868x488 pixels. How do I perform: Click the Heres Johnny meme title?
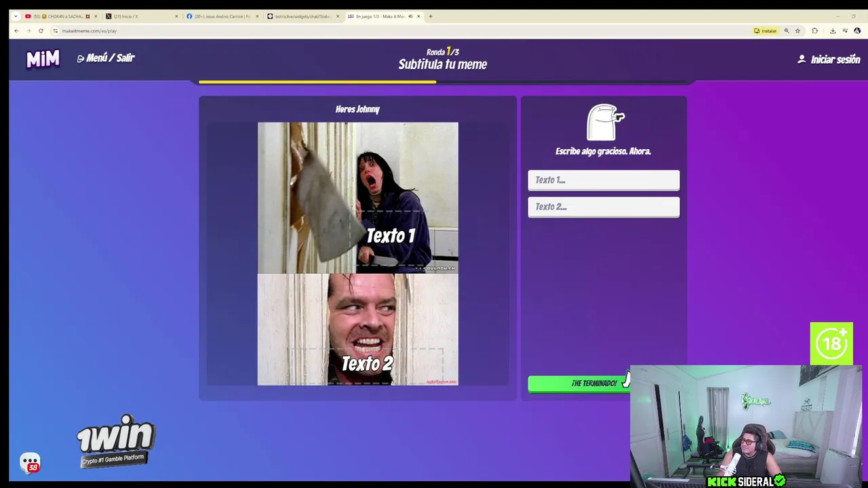[x=357, y=109]
